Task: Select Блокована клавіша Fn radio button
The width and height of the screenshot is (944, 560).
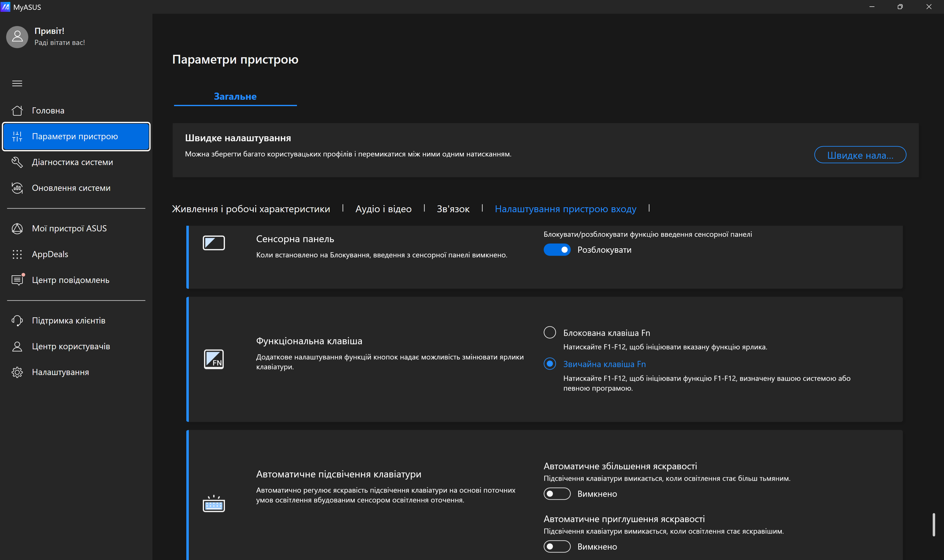Action: (x=550, y=333)
